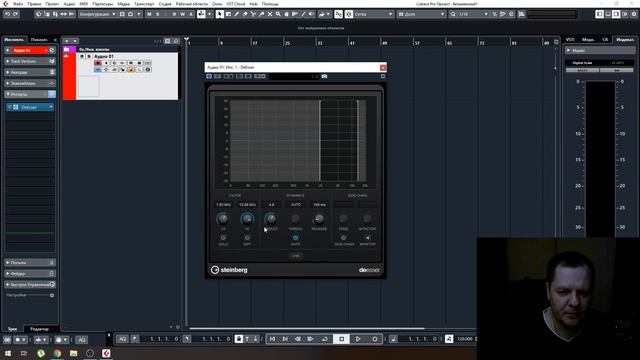Switch to the VSTi right-zone tab

pyautogui.click(x=570, y=40)
